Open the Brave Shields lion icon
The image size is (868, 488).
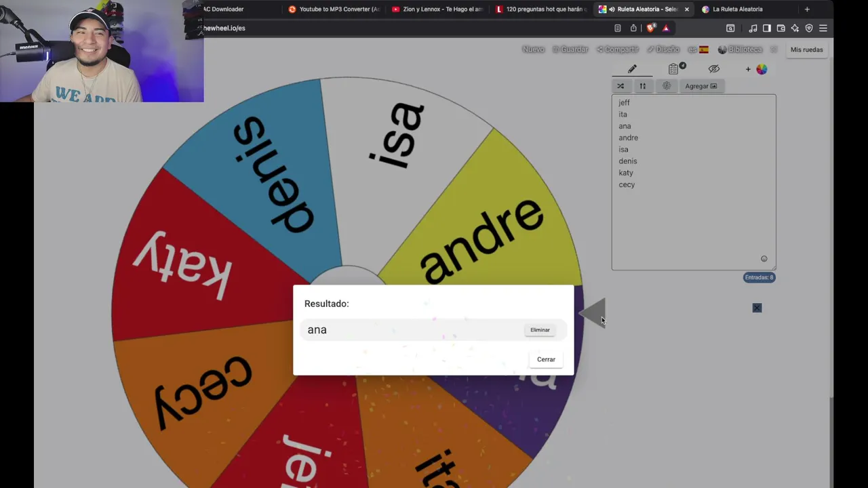pyautogui.click(x=651, y=28)
